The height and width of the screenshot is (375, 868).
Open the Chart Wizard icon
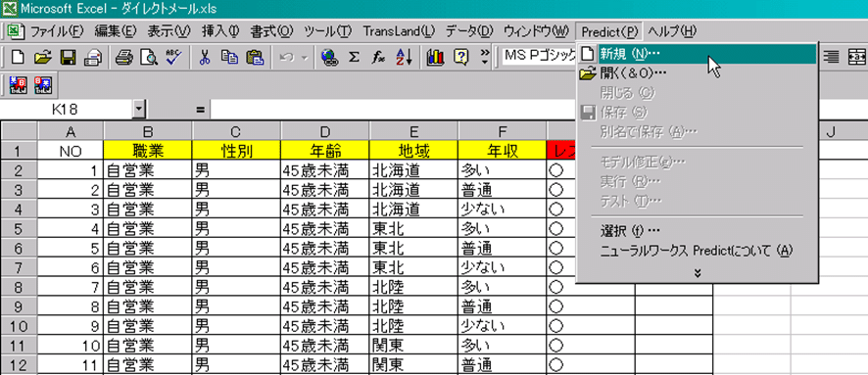436,58
